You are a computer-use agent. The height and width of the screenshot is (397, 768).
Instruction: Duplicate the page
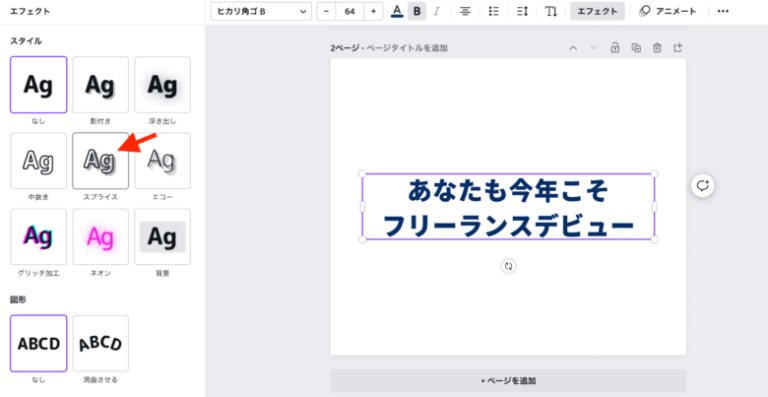tap(636, 47)
